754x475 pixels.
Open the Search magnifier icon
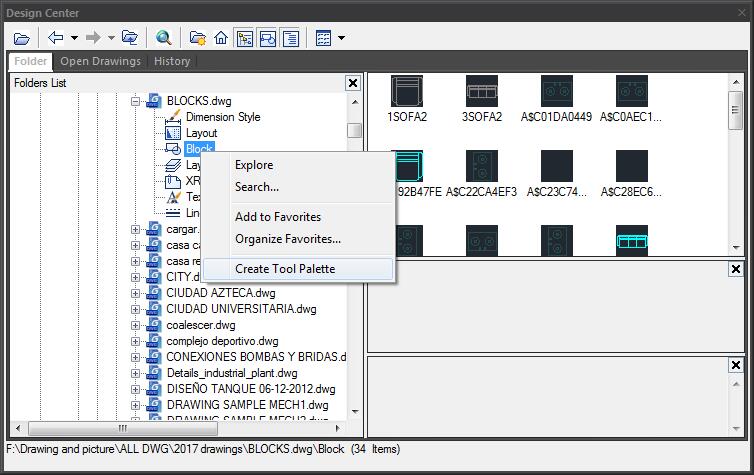(164, 38)
